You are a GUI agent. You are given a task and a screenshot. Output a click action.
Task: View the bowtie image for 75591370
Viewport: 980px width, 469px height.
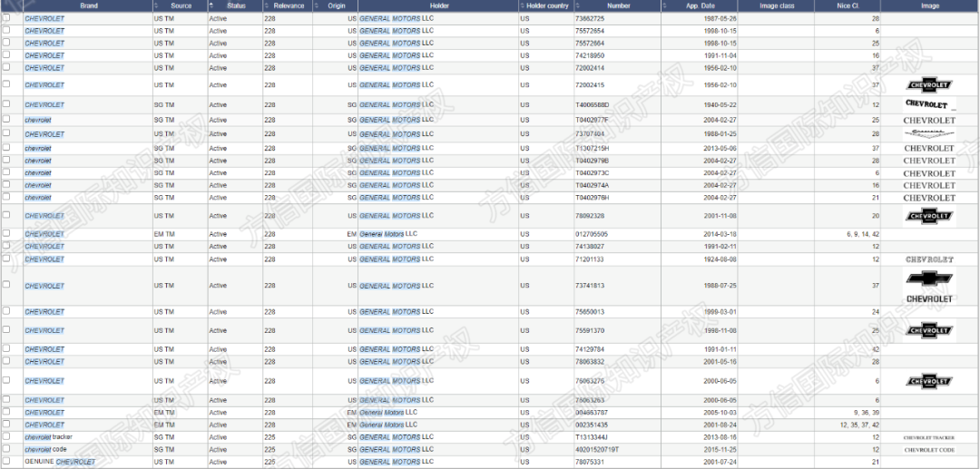click(929, 330)
